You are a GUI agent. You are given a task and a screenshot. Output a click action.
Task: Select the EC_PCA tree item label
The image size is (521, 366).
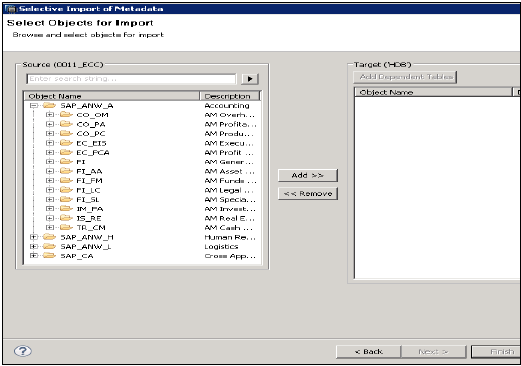tap(93, 153)
